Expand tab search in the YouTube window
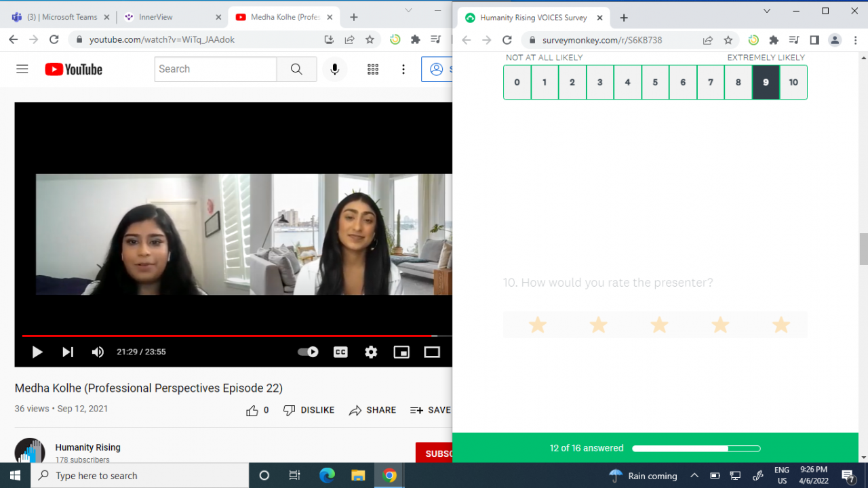 408,10
